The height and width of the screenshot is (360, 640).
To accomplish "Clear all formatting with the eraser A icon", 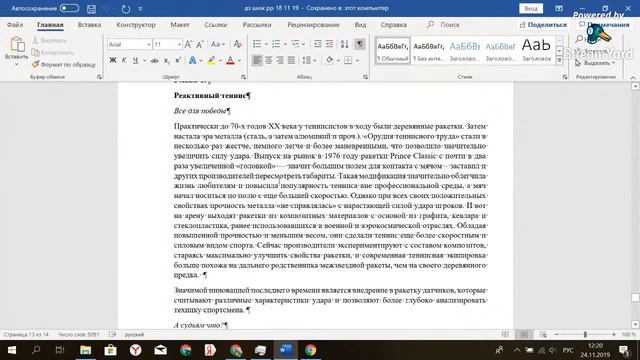I will coord(238,44).
